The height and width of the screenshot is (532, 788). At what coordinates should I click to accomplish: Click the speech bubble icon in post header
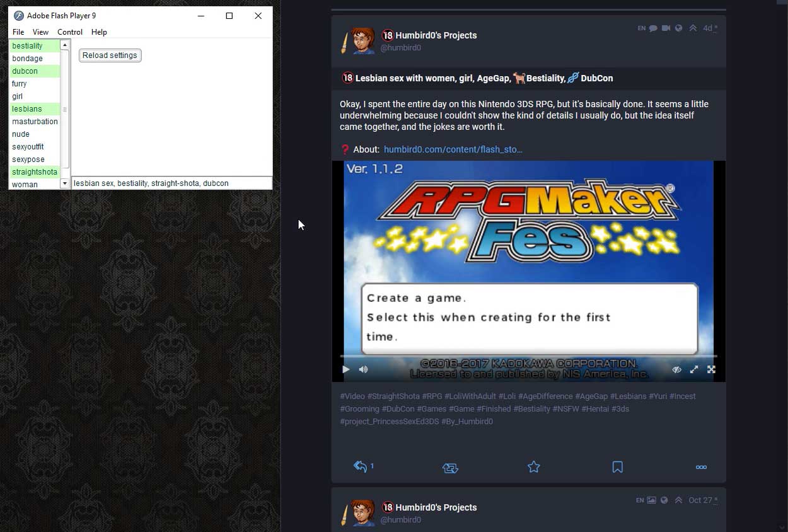coord(653,28)
